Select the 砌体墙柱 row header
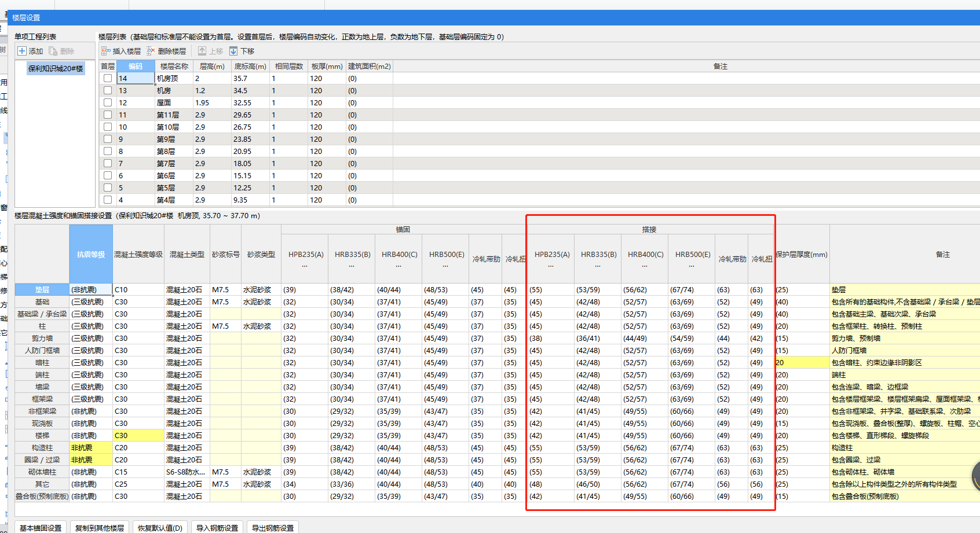This screenshot has width=980, height=533. point(42,472)
